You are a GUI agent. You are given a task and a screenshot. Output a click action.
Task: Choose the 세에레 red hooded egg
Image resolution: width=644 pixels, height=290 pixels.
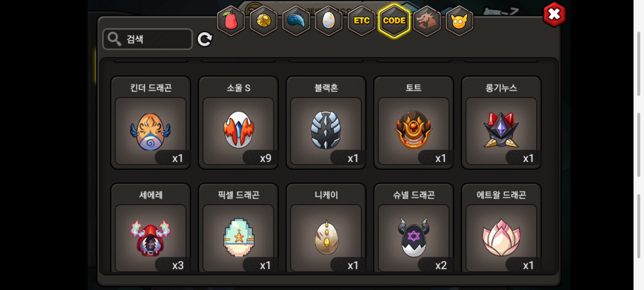tap(151, 228)
